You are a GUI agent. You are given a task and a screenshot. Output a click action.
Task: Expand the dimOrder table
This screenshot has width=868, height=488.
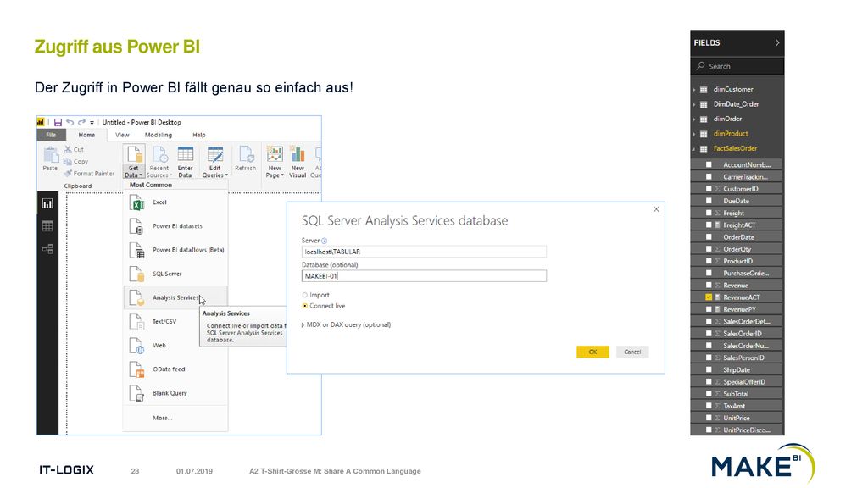[693, 119]
